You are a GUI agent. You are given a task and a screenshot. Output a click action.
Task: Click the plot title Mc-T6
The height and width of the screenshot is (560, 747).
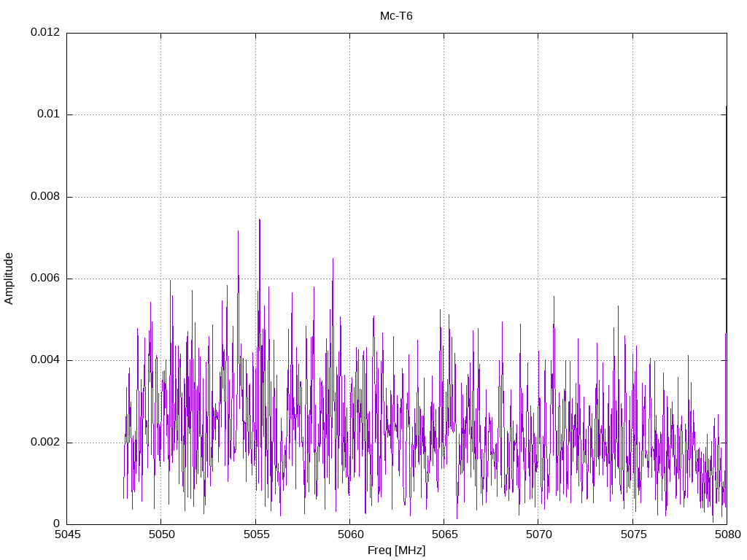click(x=396, y=16)
